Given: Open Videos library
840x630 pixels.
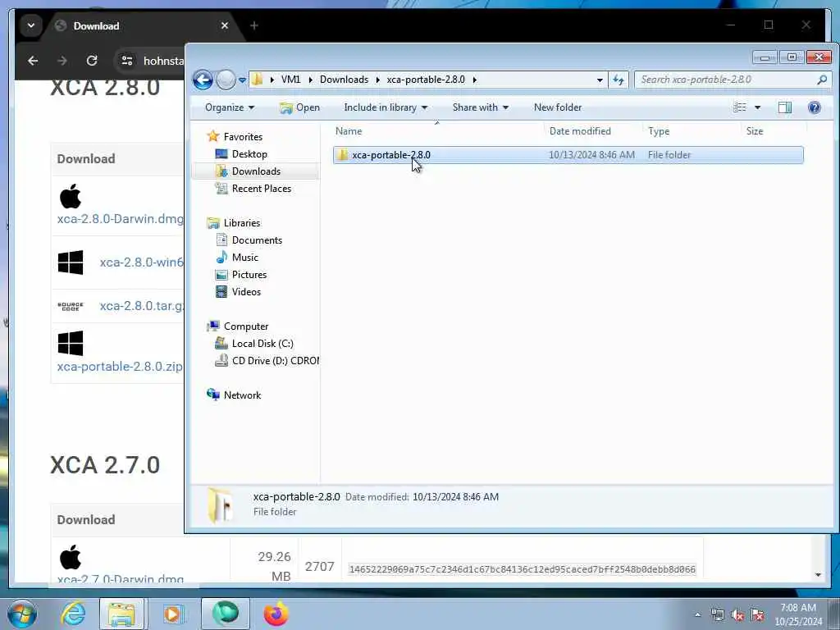Looking at the screenshot, I should click(x=246, y=291).
